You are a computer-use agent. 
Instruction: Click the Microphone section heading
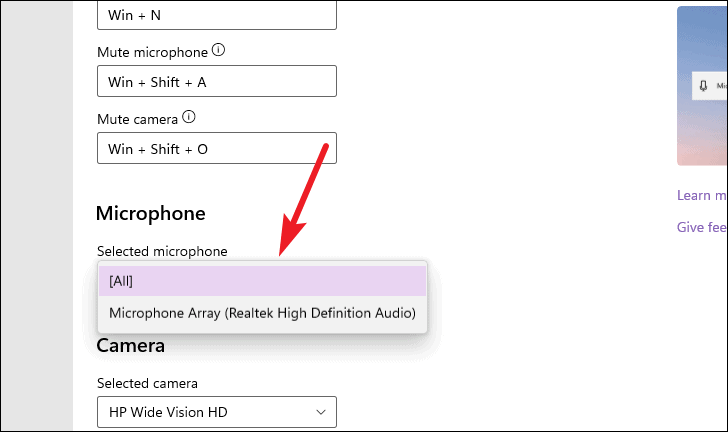coord(150,214)
